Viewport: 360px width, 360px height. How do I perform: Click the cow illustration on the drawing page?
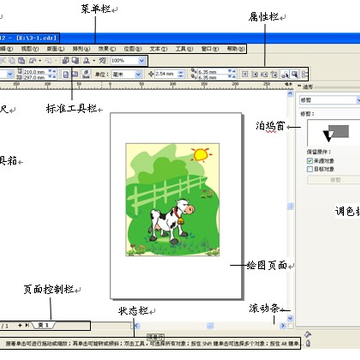click(x=171, y=221)
